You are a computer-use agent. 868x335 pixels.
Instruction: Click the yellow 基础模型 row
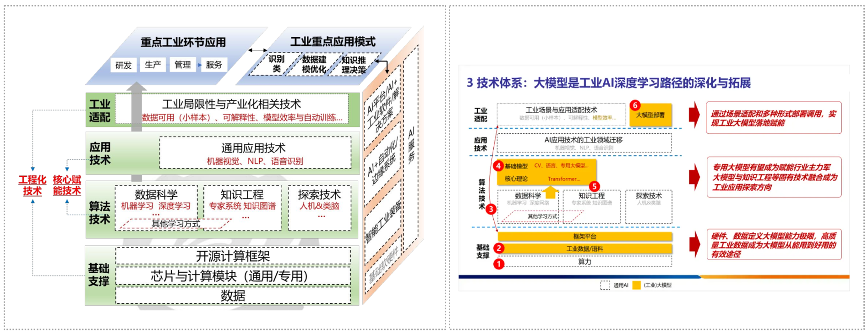(546, 166)
